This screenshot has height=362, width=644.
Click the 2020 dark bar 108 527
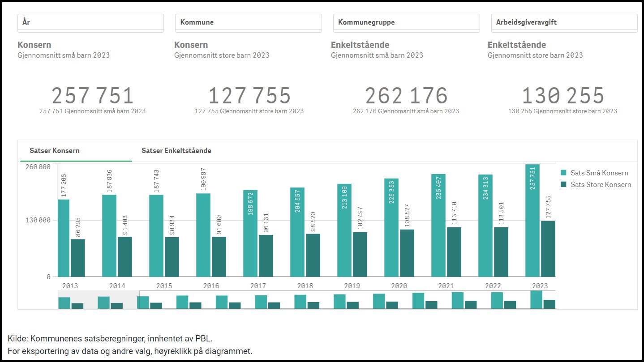(407, 253)
